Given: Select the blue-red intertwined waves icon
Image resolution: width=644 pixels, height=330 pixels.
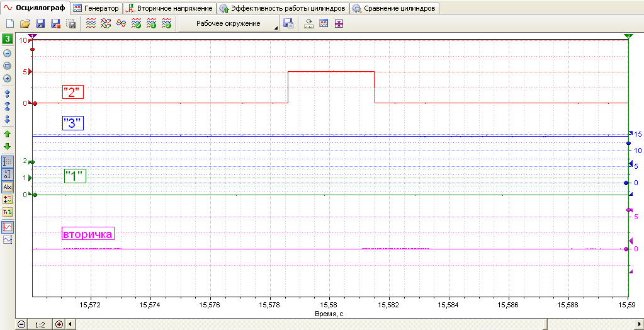Looking at the screenshot, I should click(121, 23).
